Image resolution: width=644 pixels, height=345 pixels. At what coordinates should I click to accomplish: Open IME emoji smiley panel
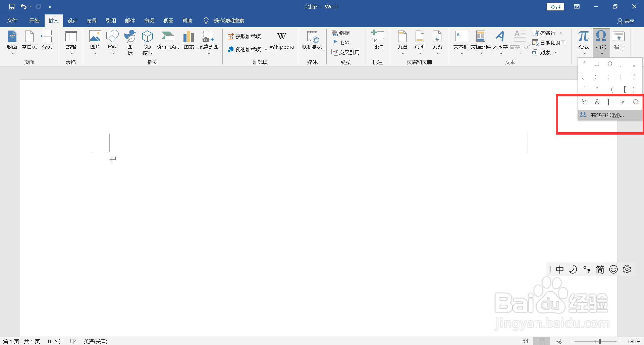click(613, 269)
